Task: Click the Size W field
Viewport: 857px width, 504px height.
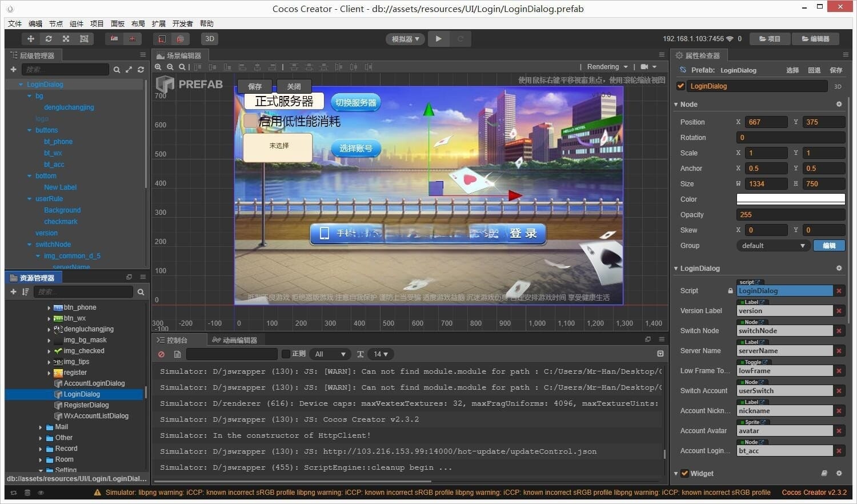Action: pyautogui.click(x=767, y=184)
